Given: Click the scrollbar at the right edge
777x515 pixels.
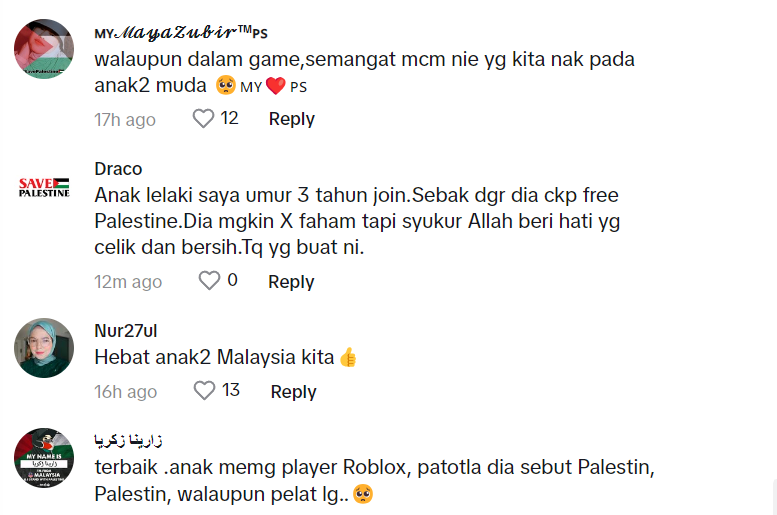Looking at the screenshot, I should [772, 495].
